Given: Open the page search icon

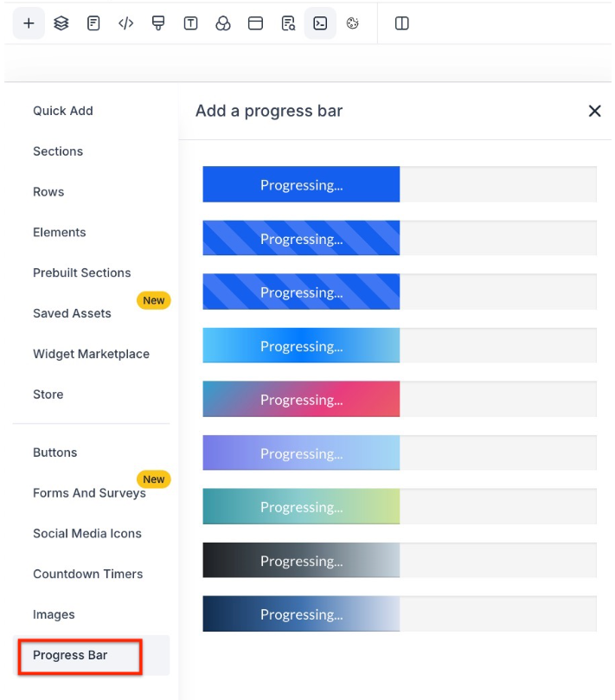Looking at the screenshot, I should click(288, 23).
